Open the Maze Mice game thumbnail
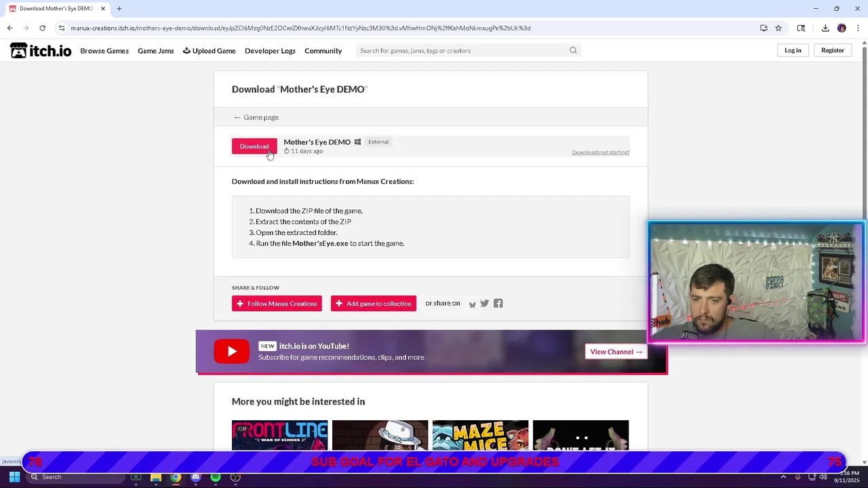 [480, 435]
